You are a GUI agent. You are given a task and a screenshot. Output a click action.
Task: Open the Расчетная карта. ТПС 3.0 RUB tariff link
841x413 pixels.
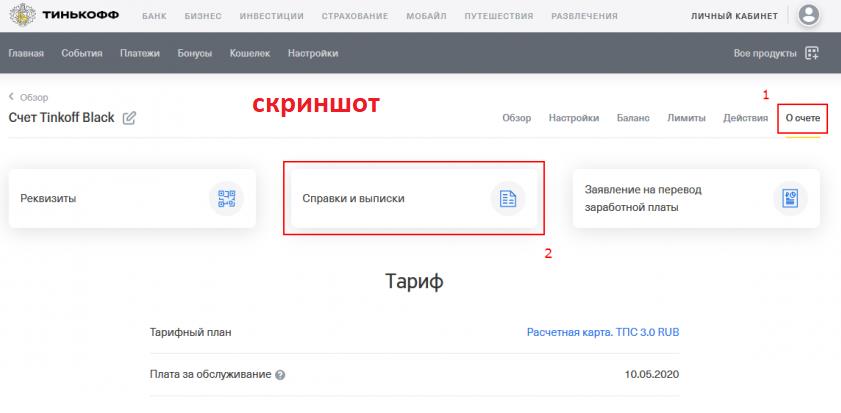coord(603,332)
